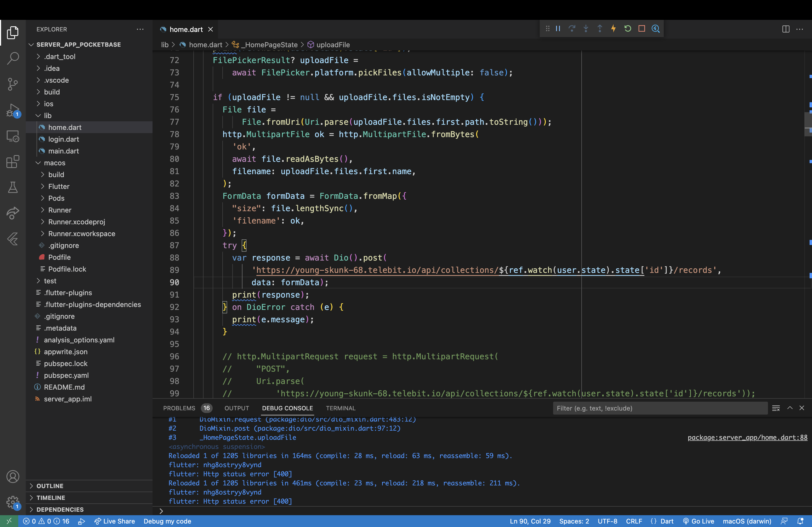Viewport: 812px width, 527px height.
Task: Click the debug console filter field
Action: (x=660, y=408)
